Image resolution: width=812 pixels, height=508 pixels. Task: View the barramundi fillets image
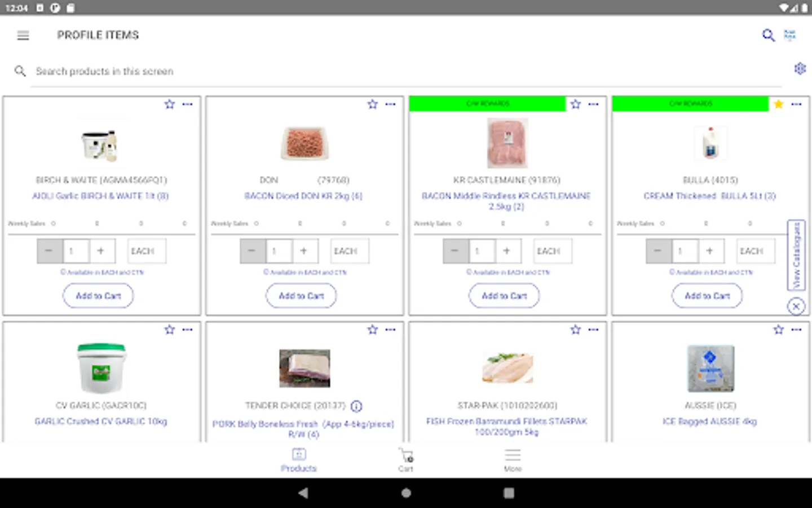pyautogui.click(x=507, y=368)
